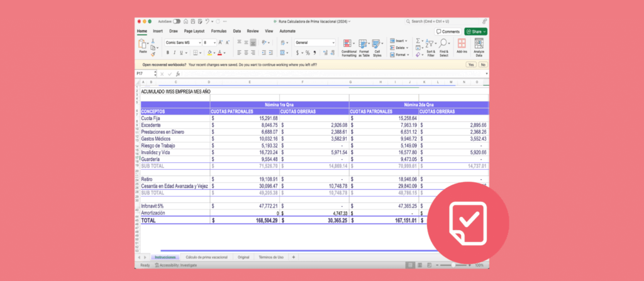Click the green Share button
Viewport: 644px width, 281px height.
point(475,31)
